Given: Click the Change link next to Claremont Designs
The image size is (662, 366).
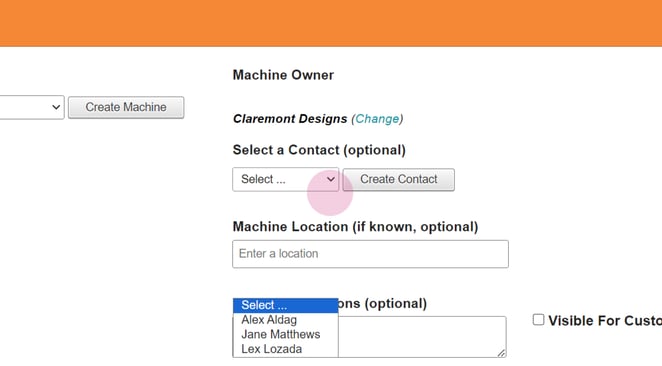Looking at the screenshot, I should pos(377,119).
